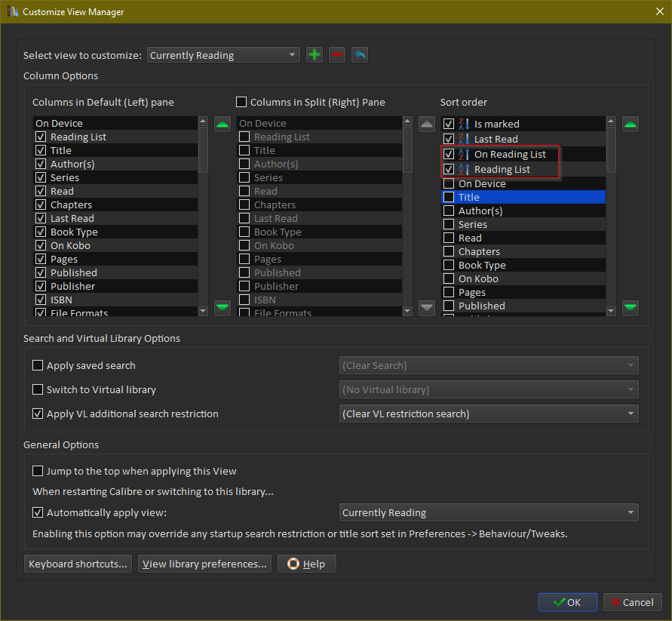This screenshot has width=672, height=621.
Task: Toggle sort direction icon for Is marked
Action: [464, 124]
